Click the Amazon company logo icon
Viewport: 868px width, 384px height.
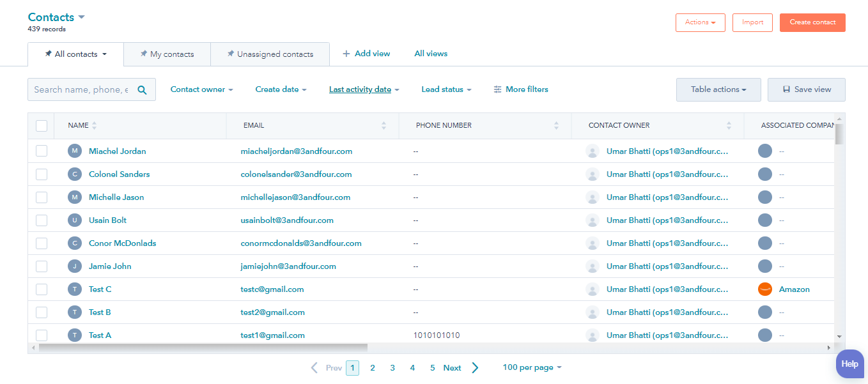764,289
